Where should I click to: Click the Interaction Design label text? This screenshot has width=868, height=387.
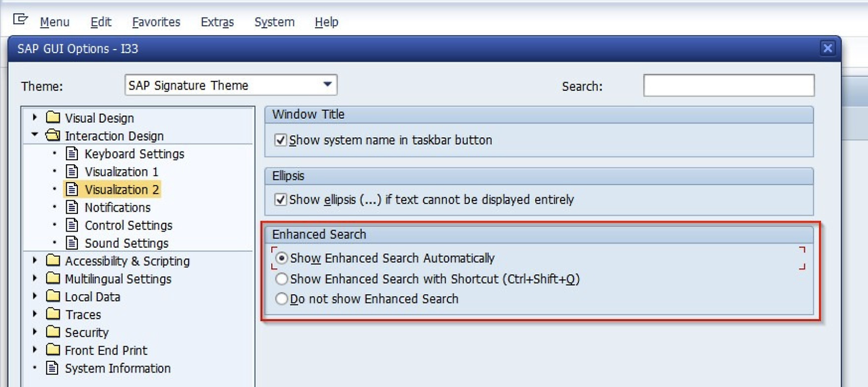point(114,136)
